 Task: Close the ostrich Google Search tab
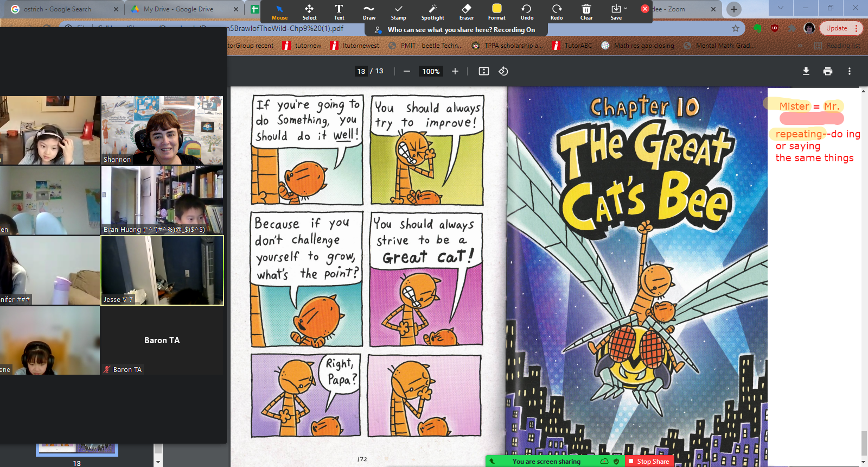click(x=116, y=9)
